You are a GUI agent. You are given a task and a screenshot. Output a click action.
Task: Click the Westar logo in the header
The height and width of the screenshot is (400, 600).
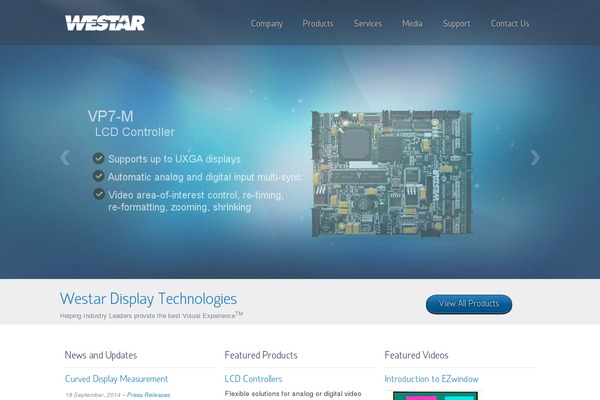click(x=105, y=23)
